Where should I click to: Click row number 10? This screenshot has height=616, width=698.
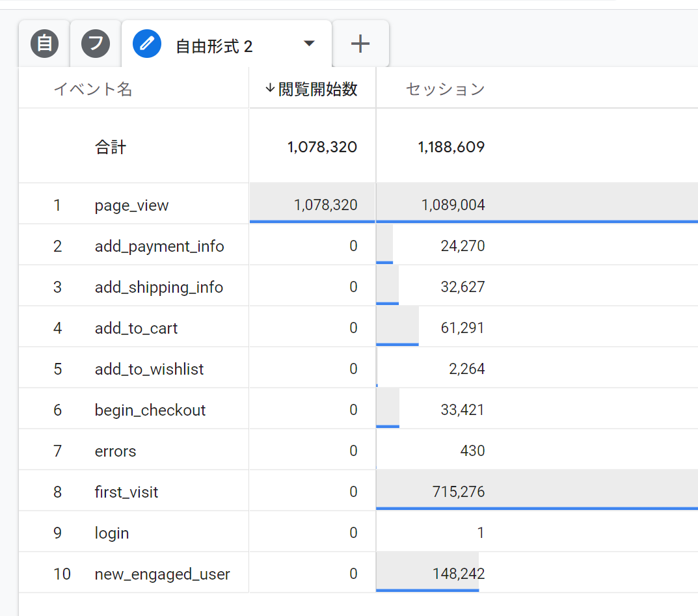pyautogui.click(x=62, y=574)
